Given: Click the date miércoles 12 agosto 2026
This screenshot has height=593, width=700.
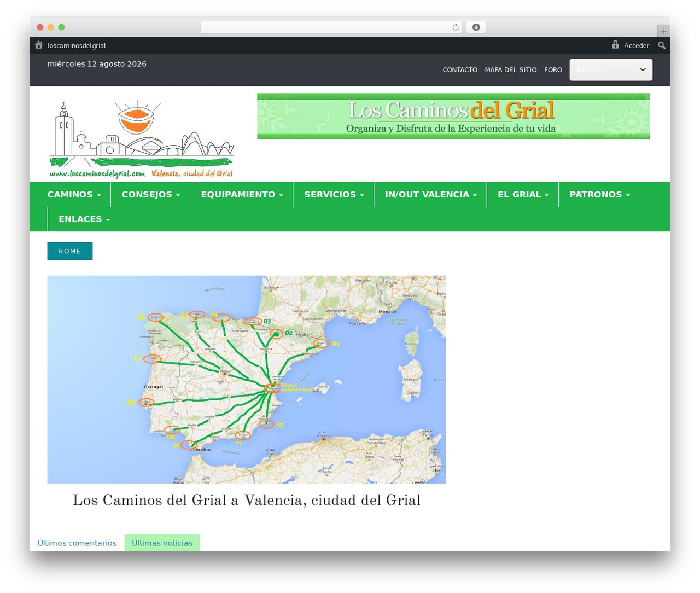Looking at the screenshot, I should tap(97, 64).
